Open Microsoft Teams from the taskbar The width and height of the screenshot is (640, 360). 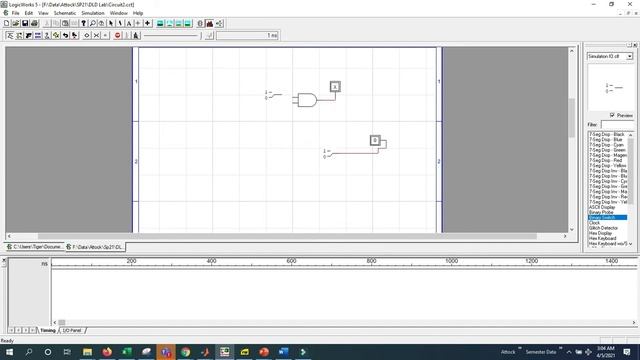pyautogui.click(x=166, y=352)
